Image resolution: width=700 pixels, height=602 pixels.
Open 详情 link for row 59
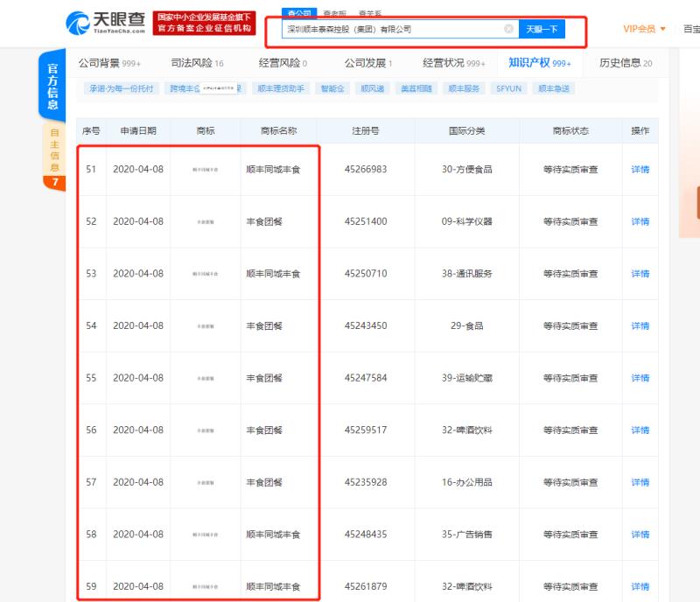click(x=640, y=586)
